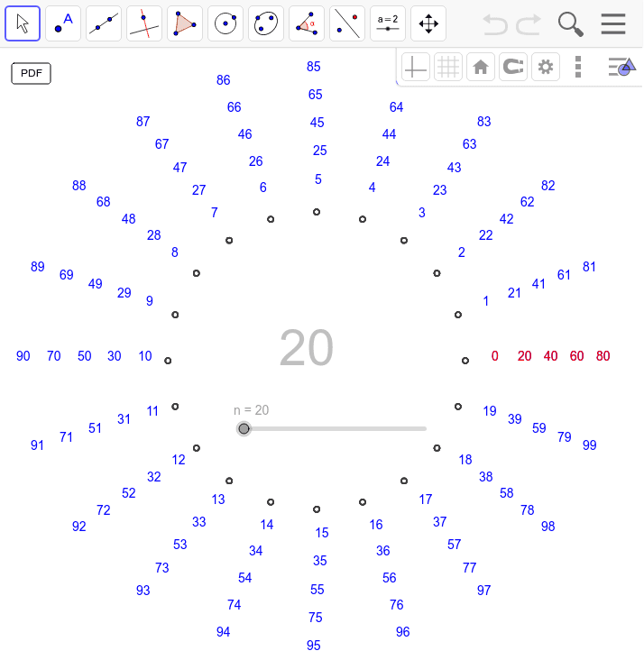Click the blue label 93

coord(143,591)
